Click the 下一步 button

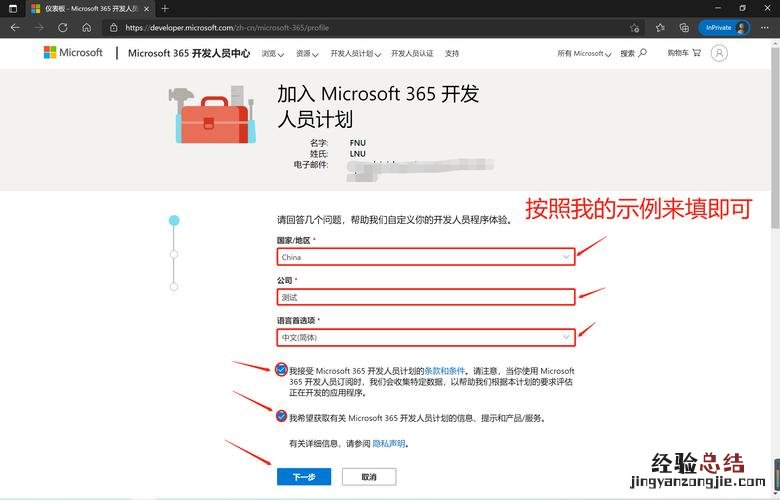[x=304, y=477]
